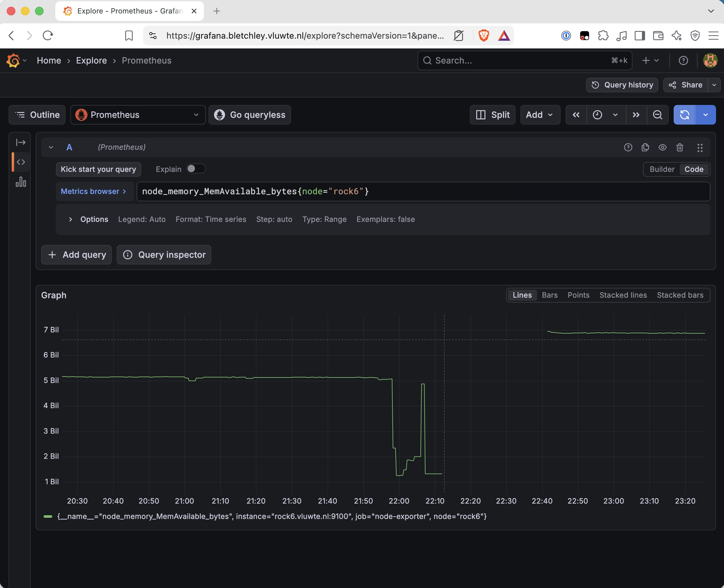Click the node_memory_MemAvailable_bytes legend label
The image size is (724, 588).
(x=272, y=516)
